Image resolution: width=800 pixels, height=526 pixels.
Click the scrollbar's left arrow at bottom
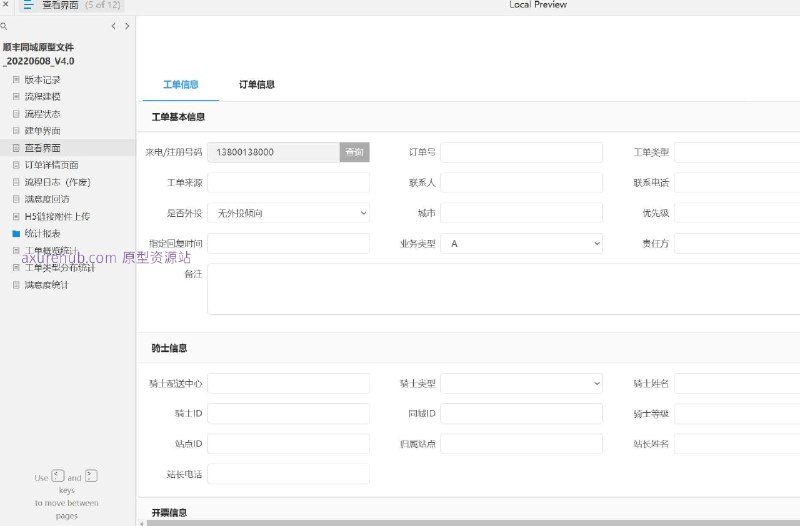tap(141, 523)
